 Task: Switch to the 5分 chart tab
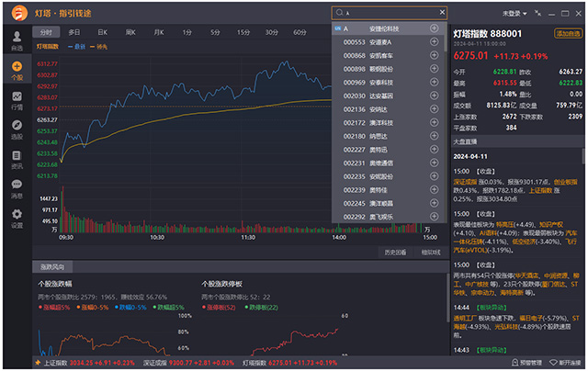click(215, 32)
